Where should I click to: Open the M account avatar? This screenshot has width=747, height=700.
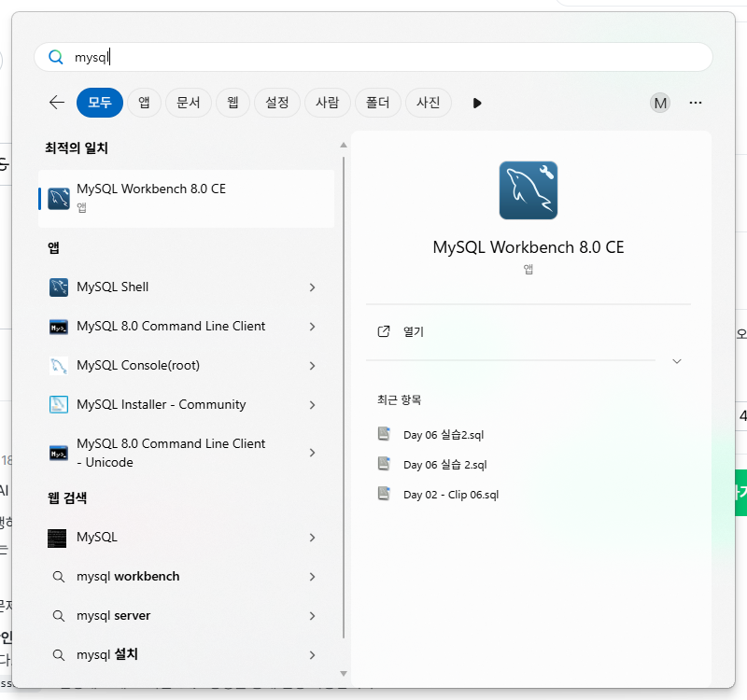[x=660, y=103]
